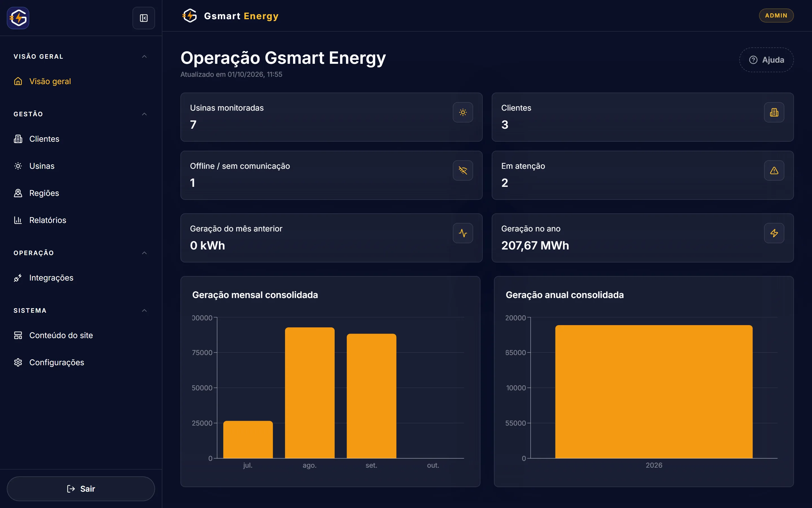Open the Visão geral menu item
812x508 pixels.
(x=81, y=81)
